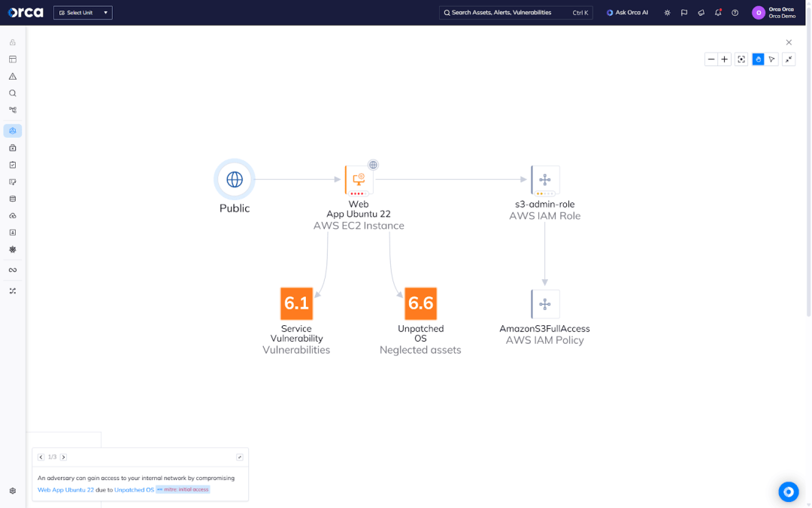The width and height of the screenshot is (812, 508).
Task: Click the 6.6 Unpatched OS score tile
Action: click(420, 303)
